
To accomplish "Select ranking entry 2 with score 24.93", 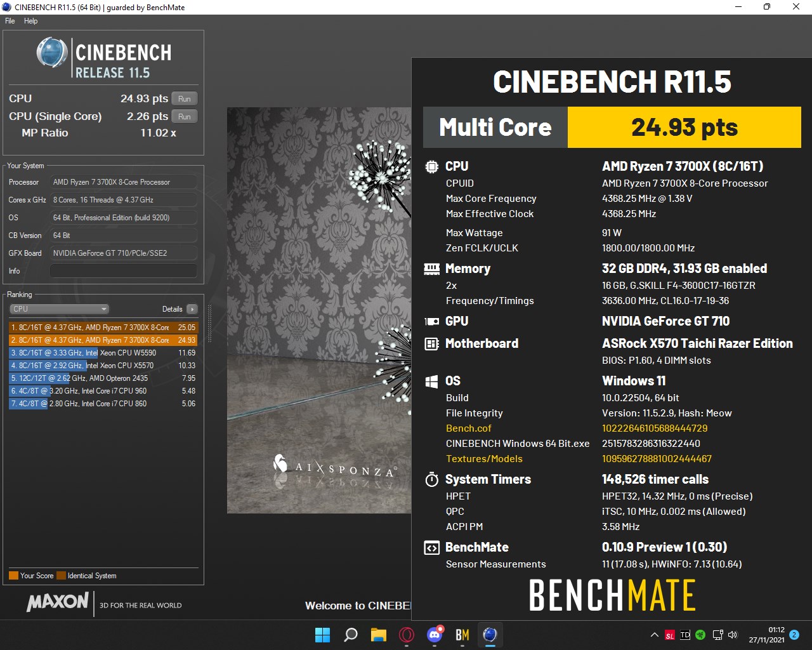I will tap(103, 340).
